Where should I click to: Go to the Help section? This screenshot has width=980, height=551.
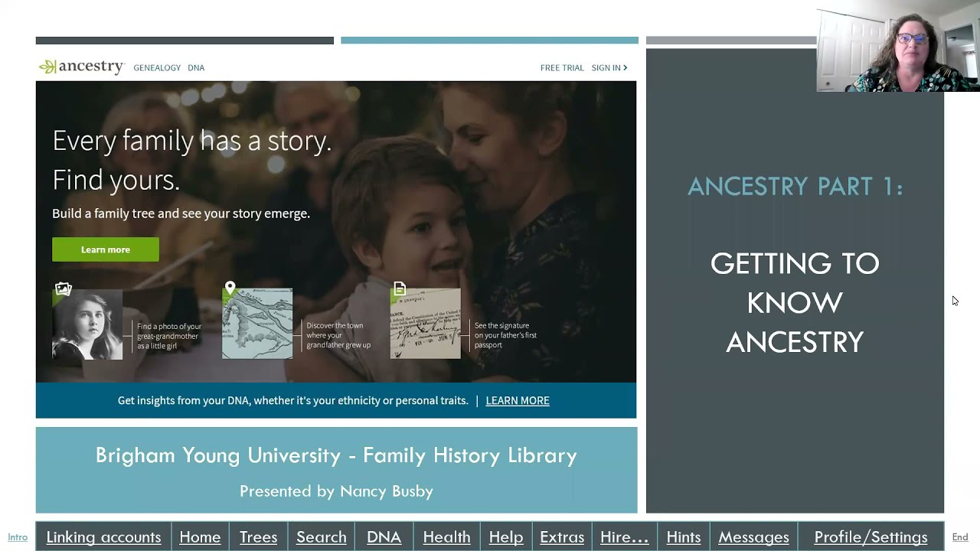506,537
